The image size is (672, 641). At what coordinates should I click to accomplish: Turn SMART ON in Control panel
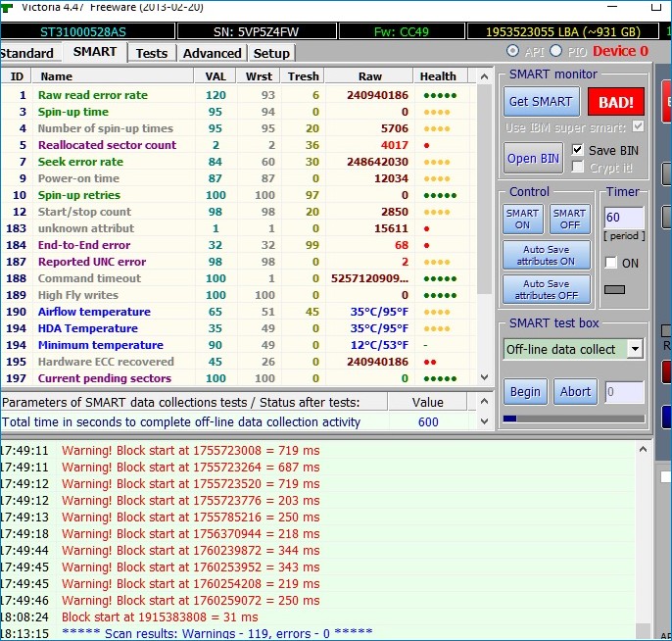point(522,219)
